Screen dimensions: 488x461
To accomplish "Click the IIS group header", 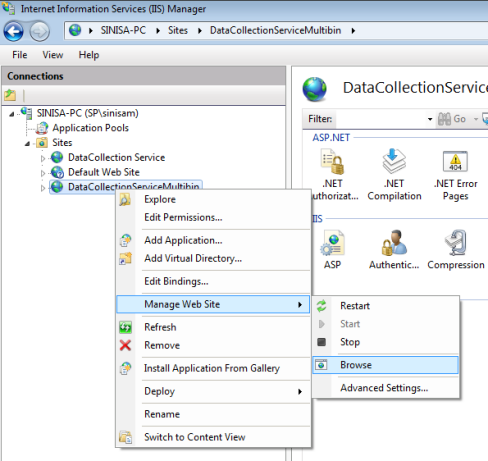I will [317, 219].
